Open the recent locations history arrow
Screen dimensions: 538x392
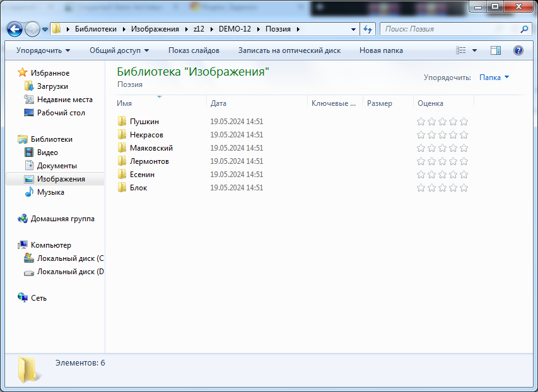45,30
